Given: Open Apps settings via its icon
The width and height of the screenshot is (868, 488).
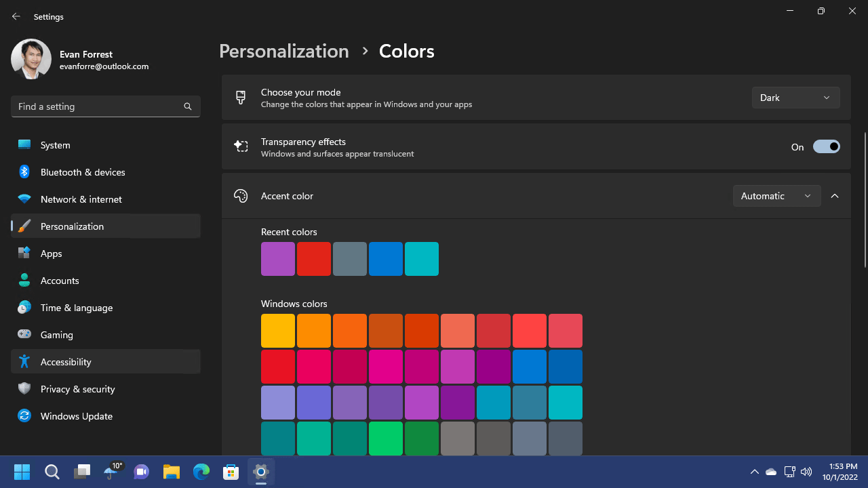Looking at the screenshot, I should 25,253.
